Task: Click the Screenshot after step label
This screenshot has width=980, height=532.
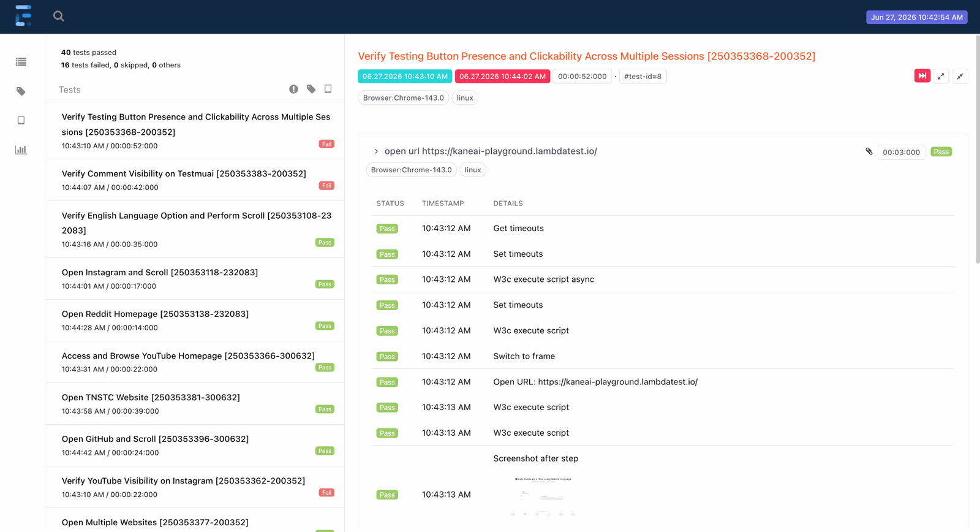Action: (x=536, y=458)
